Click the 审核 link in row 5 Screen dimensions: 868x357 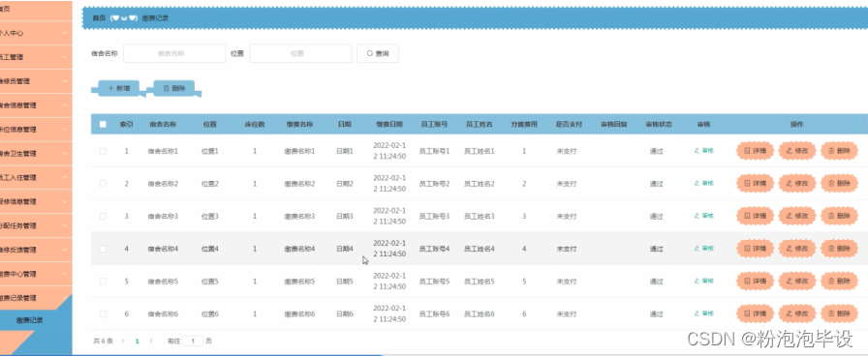click(703, 282)
